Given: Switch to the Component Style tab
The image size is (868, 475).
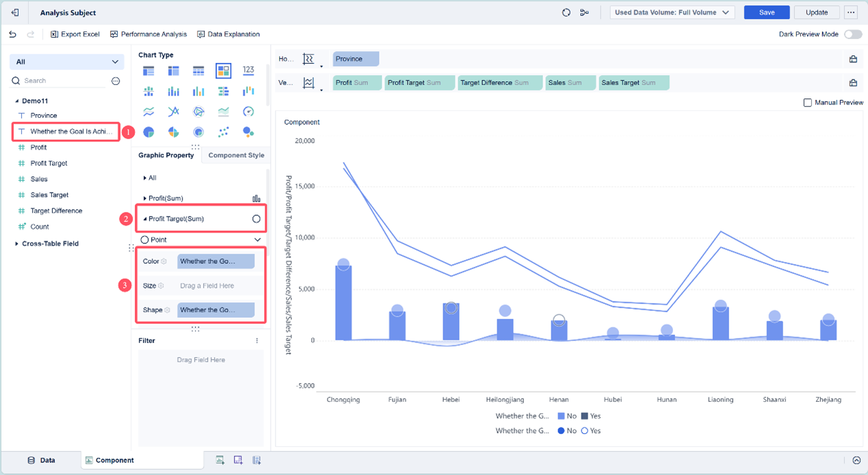Looking at the screenshot, I should [236, 155].
